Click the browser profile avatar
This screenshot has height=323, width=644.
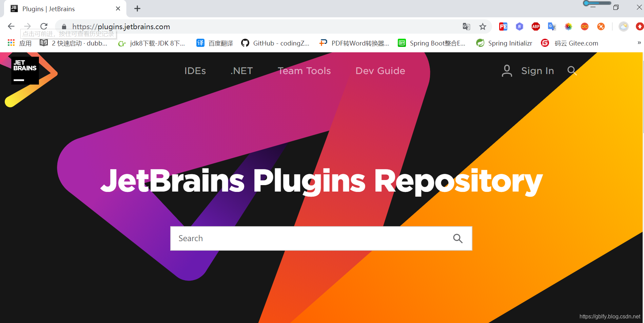pos(623,26)
